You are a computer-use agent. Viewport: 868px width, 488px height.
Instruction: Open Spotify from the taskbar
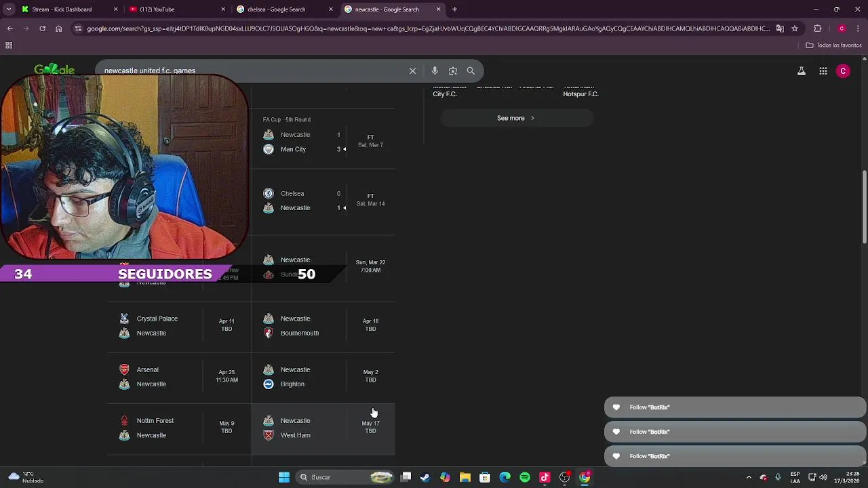coord(525,477)
